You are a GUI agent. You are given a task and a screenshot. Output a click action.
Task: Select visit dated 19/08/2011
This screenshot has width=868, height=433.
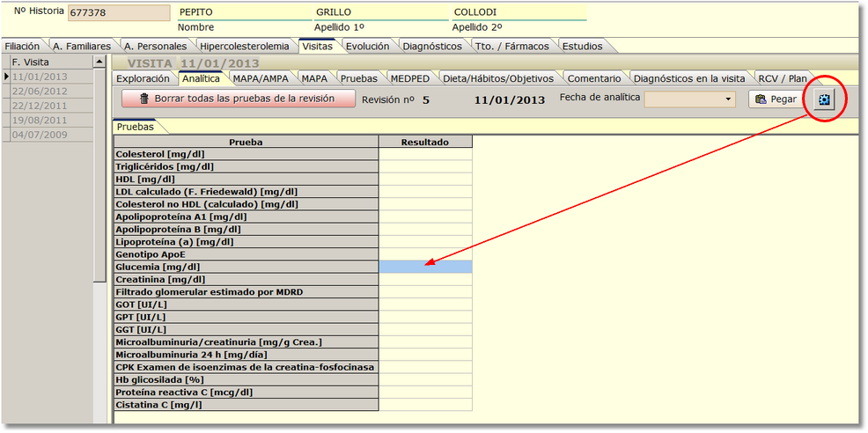click(x=52, y=121)
